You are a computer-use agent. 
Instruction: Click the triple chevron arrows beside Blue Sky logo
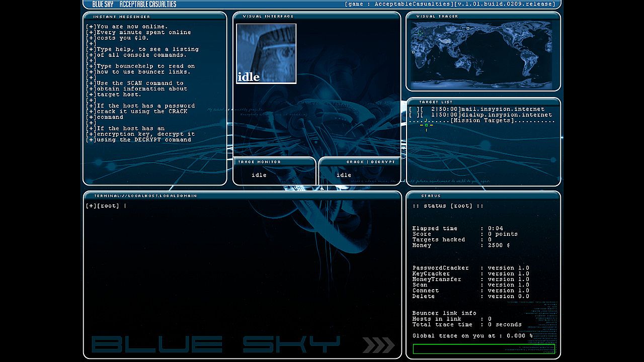378,345
